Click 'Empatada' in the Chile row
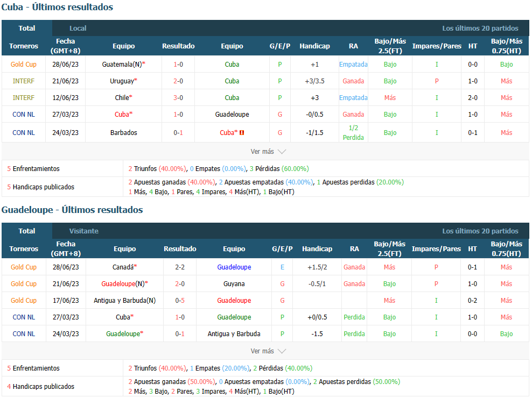The height and width of the screenshot is (398, 532). click(353, 97)
